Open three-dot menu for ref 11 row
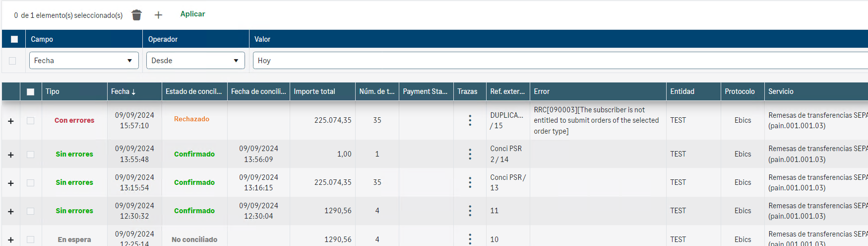 pyautogui.click(x=470, y=211)
